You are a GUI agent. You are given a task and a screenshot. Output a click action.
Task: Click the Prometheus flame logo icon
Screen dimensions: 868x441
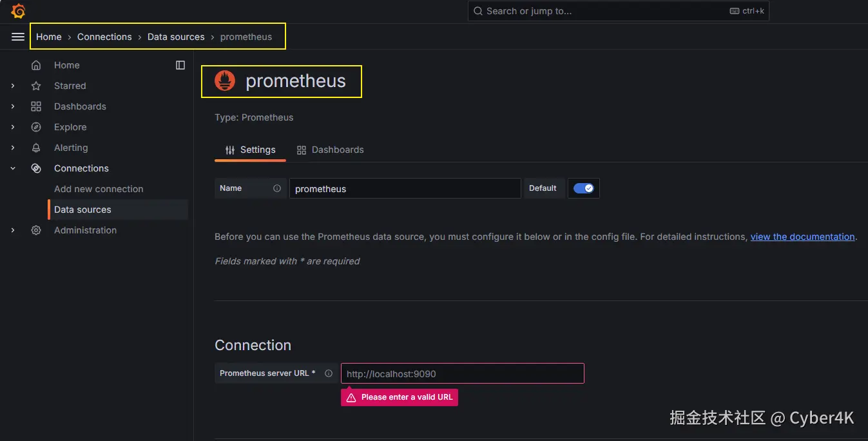click(225, 81)
